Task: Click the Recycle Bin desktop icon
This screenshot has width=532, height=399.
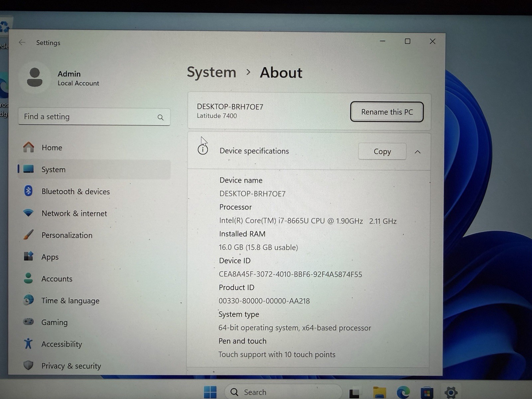Action: [x=5, y=27]
